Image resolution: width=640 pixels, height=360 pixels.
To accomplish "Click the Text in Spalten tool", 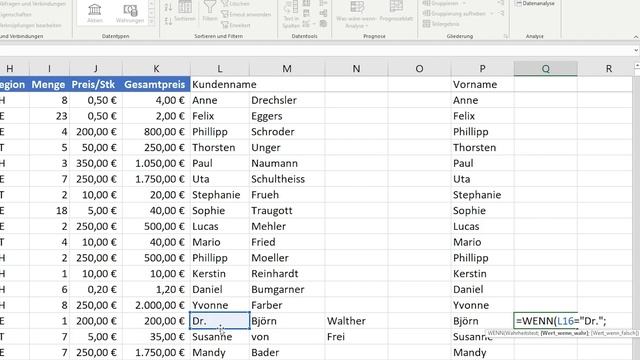I will 291,14.
